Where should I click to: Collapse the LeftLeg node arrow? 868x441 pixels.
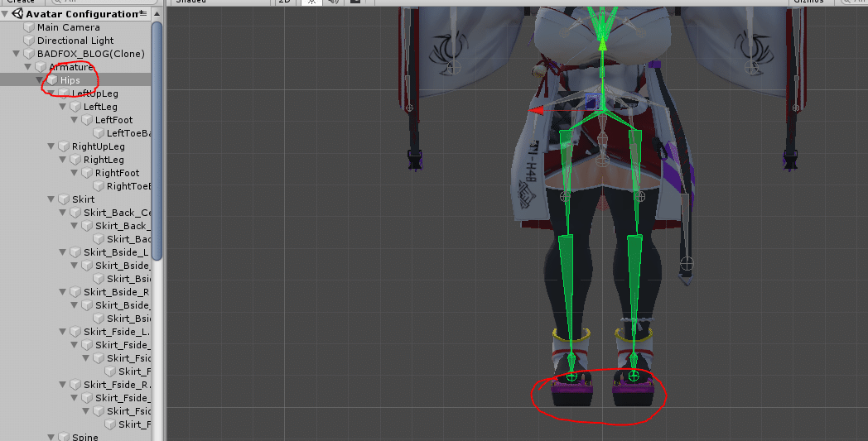click(x=63, y=107)
